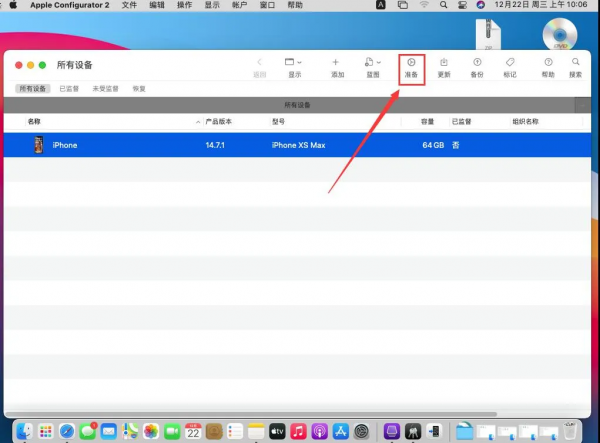
Task: Sort by the 型号 column header
Action: [278, 122]
